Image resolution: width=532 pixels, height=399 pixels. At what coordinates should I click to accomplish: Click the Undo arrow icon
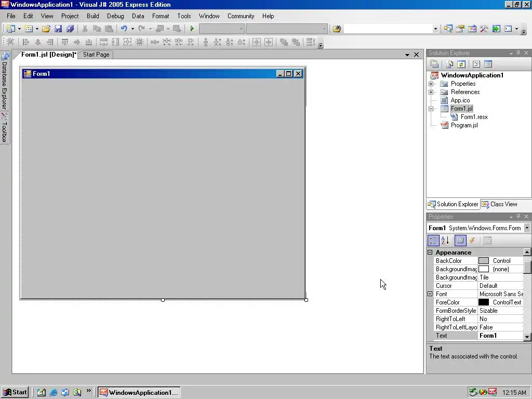pyautogui.click(x=124, y=29)
